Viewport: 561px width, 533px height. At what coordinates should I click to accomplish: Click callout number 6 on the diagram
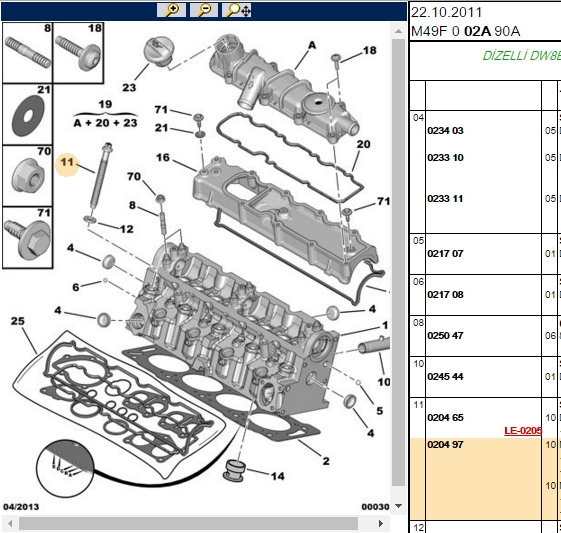tap(75, 287)
